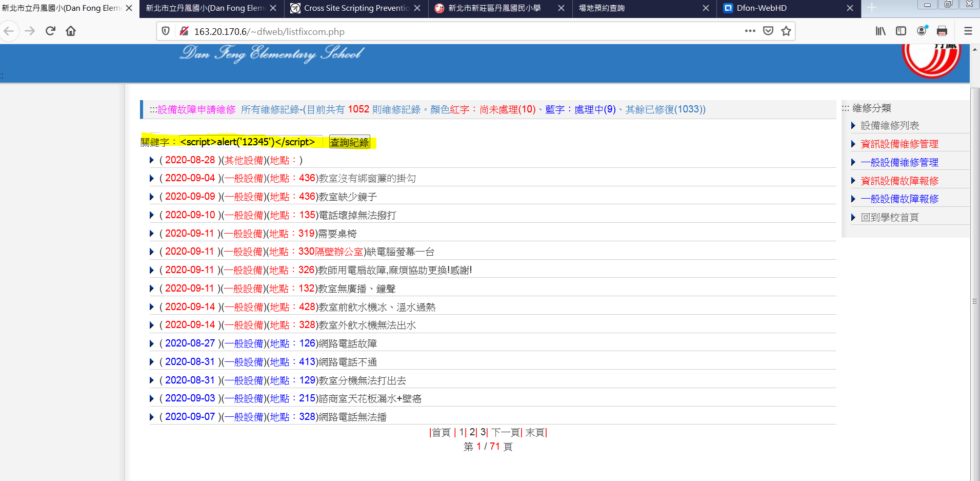Image resolution: width=980 pixels, height=481 pixels.
Task: Open record 需要桌椅
Action: point(337,234)
